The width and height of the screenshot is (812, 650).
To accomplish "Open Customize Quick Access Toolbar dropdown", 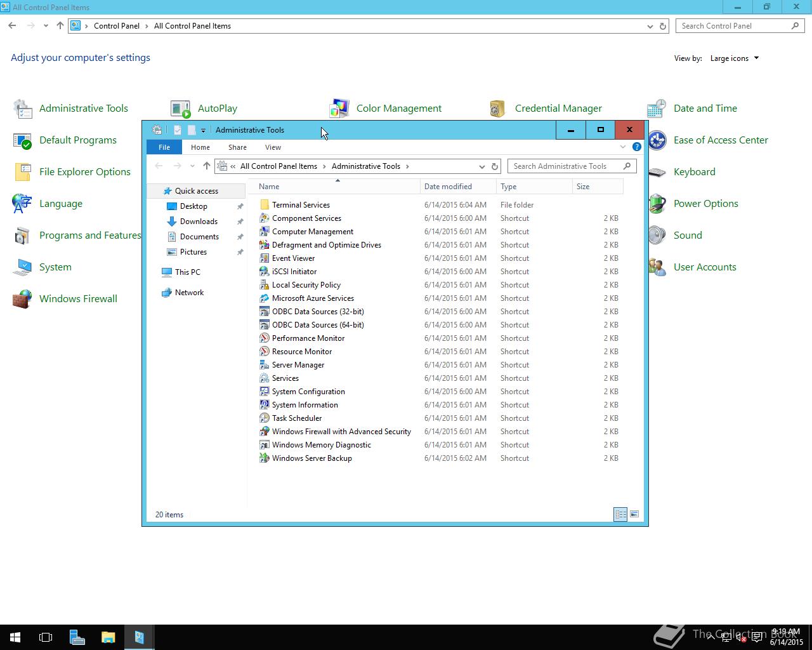I will click(x=203, y=130).
